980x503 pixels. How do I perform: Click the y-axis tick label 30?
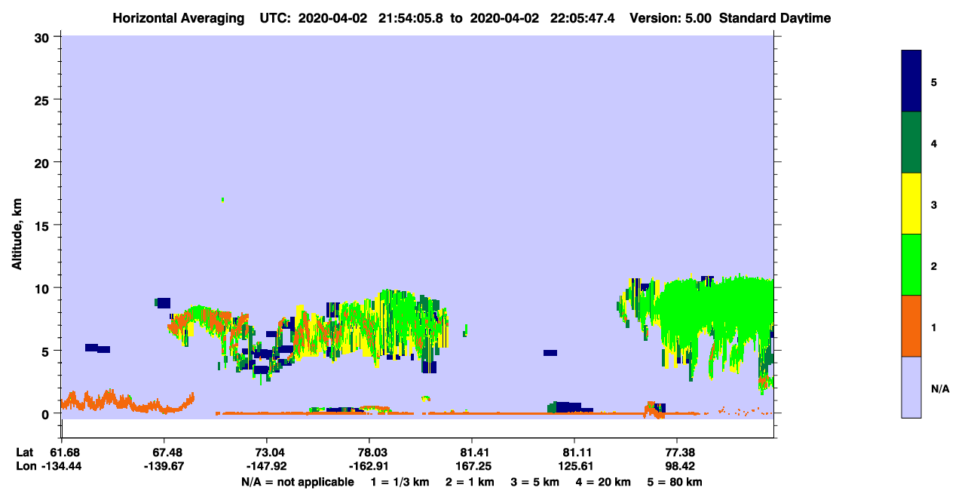point(44,37)
